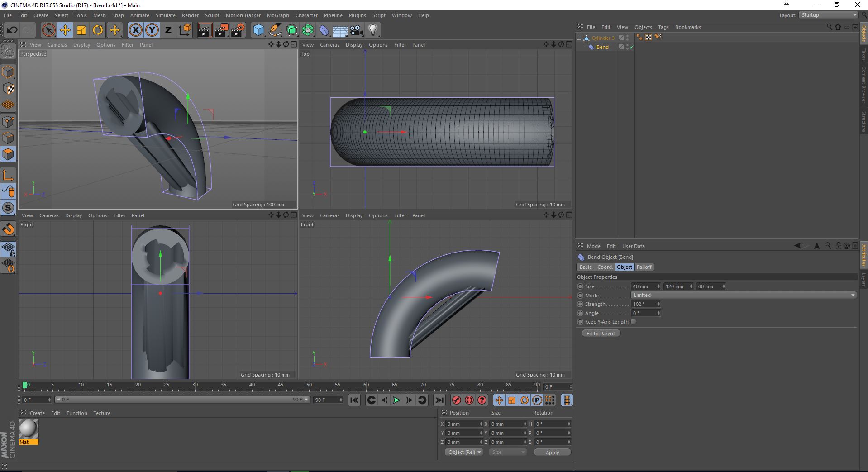Screen dimensions: 868x472
Task: Toggle Position keyframe recording
Action: click(x=499, y=400)
